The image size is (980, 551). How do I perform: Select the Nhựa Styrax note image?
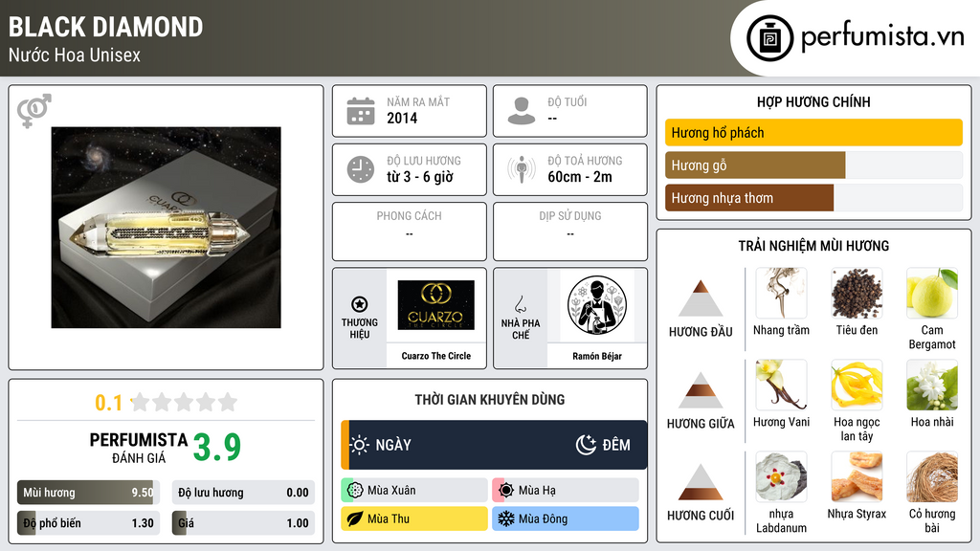(x=857, y=476)
